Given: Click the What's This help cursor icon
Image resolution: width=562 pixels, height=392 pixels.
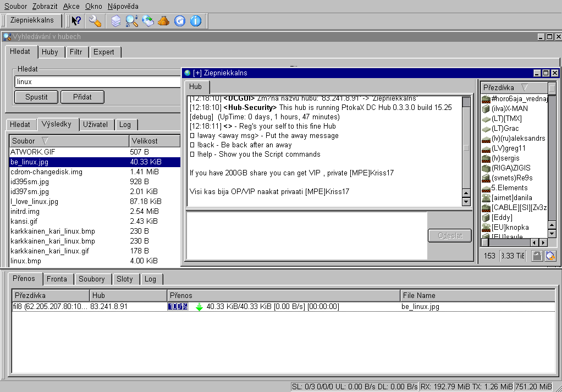Looking at the screenshot, I should (76, 20).
